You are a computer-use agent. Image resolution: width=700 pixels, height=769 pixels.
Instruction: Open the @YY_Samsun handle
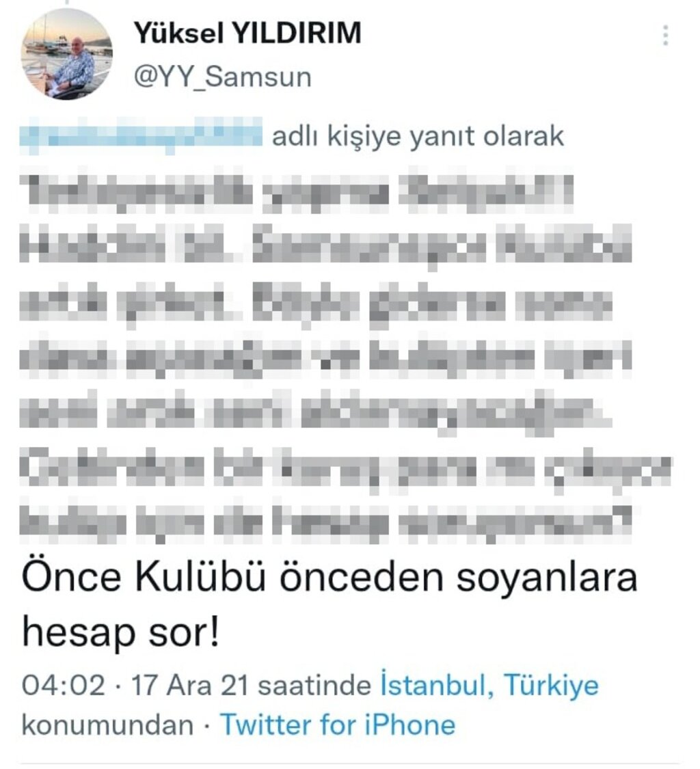point(223,77)
